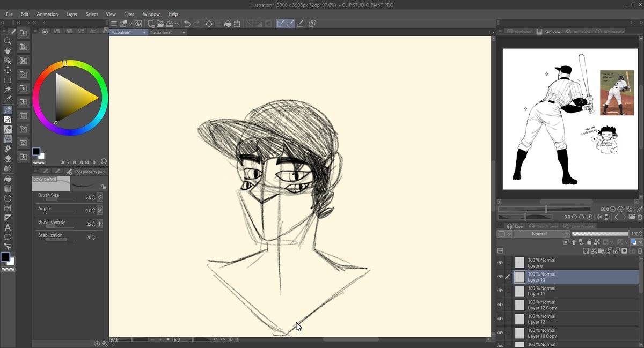Toggle the lock icon in the Layer panel

pos(590,242)
